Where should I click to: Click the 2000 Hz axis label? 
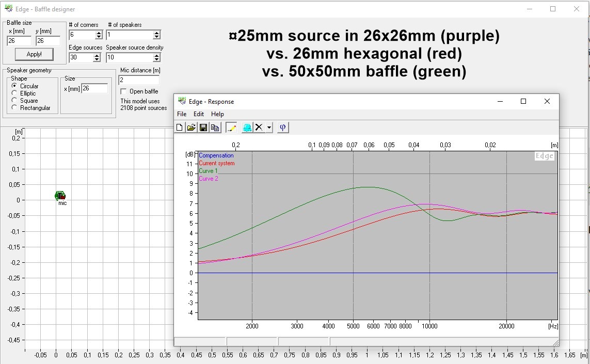click(252, 326)
